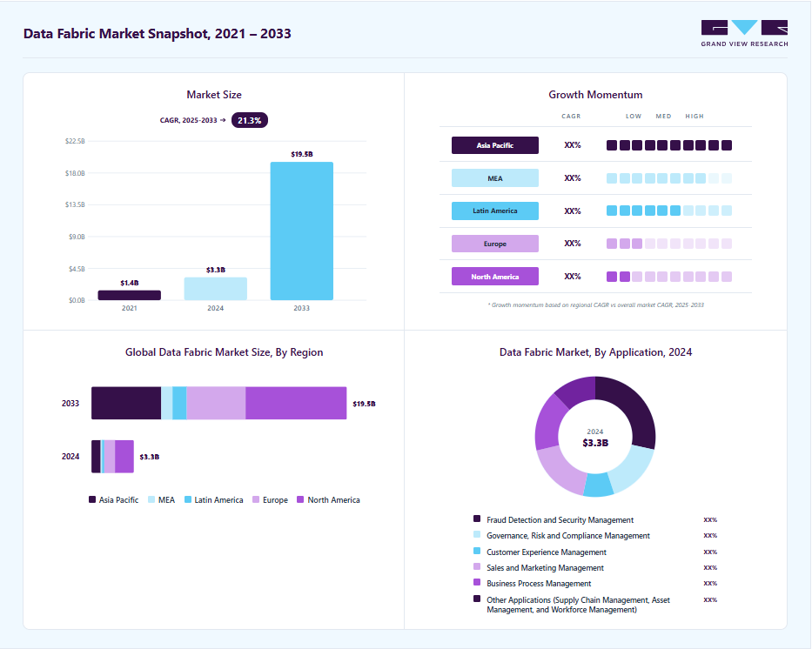812x649 pixels.
Task: Click 'Global Data Fabric Market Size, By Region' title
Action: pos(224,352)
